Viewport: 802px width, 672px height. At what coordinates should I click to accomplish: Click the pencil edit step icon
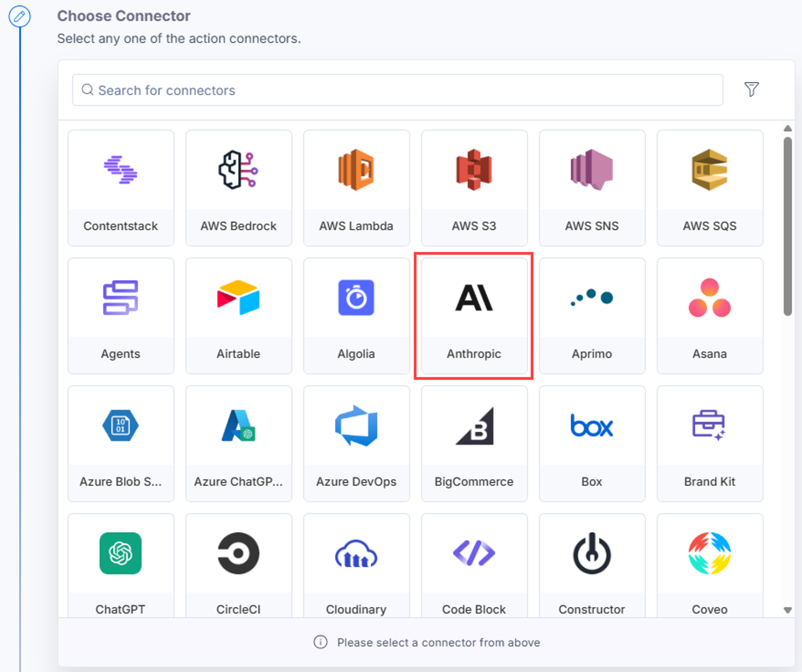click(x=19, y=16)
